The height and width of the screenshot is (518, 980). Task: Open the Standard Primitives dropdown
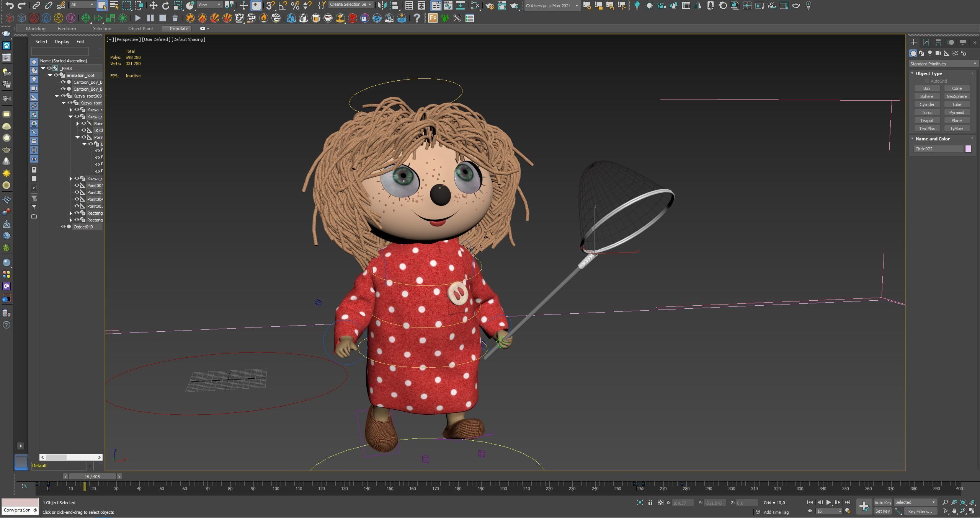click(x=943, y=64)
